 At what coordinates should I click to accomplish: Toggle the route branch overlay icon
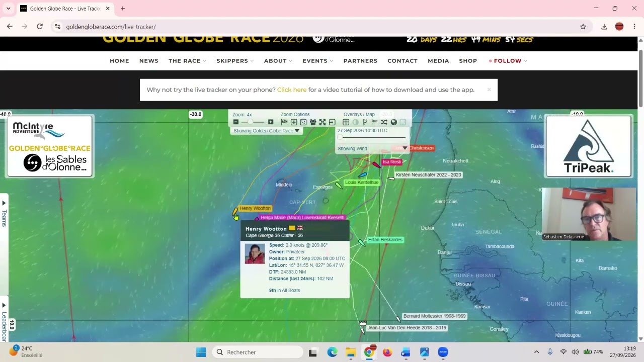(x=365, y=122)
